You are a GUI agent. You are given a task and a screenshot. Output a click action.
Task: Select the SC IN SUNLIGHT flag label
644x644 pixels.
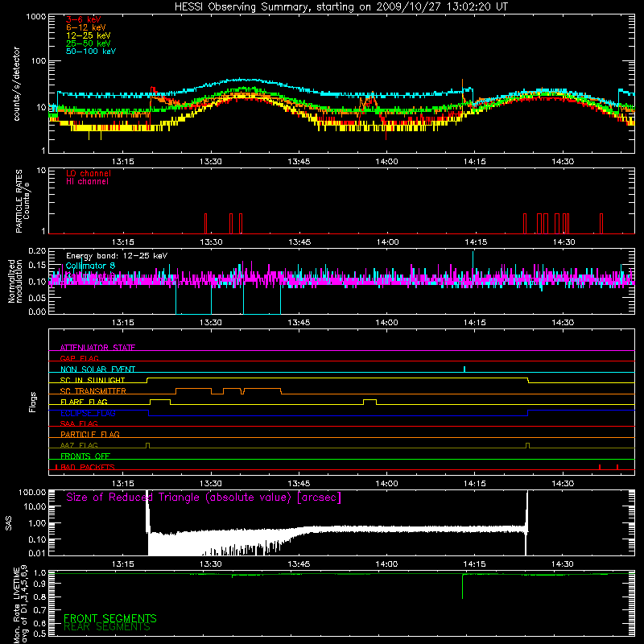coord(93,380)
